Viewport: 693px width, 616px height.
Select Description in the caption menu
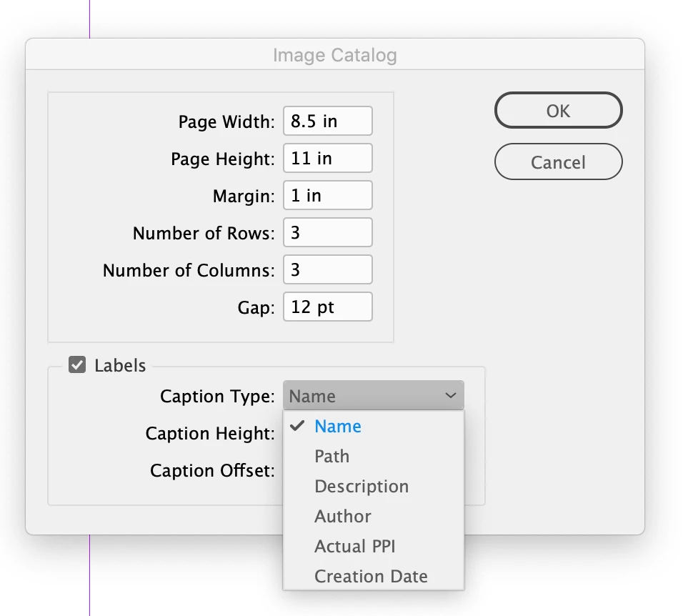click(x=362, y=487)
